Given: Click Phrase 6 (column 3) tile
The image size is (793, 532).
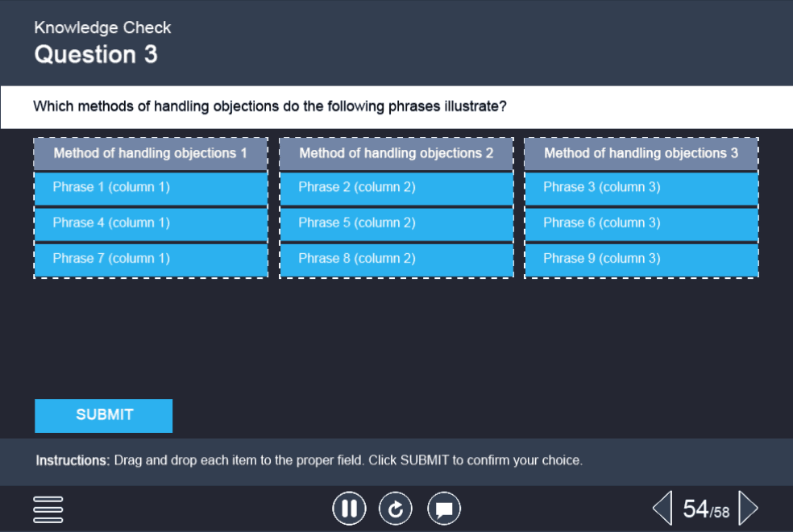Looking at the screenshot, I should coord(641,223).
